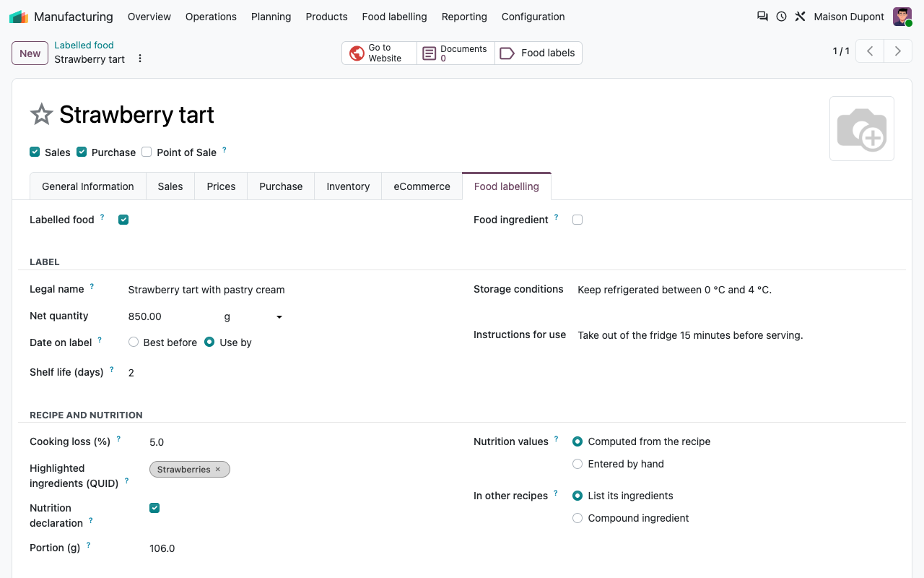Image resolution: width=924 pixels, height=578 pixels.
Task: Select the Best before radio option
Action: [134, 342]
